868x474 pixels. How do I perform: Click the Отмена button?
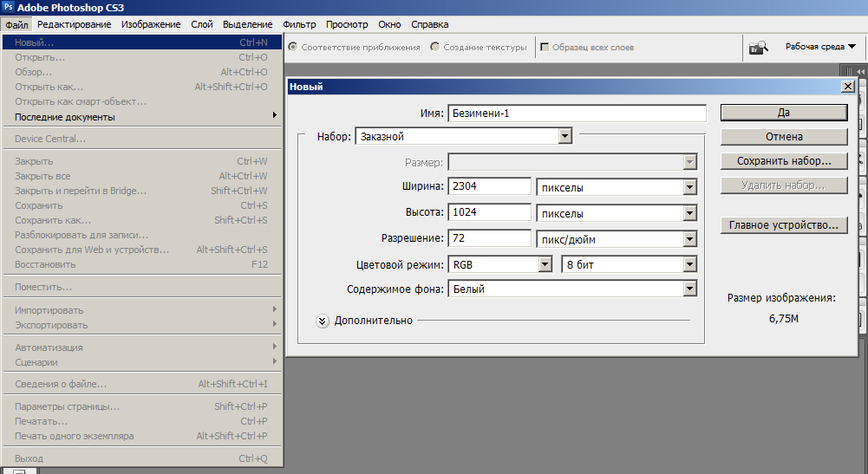point(784,137)
